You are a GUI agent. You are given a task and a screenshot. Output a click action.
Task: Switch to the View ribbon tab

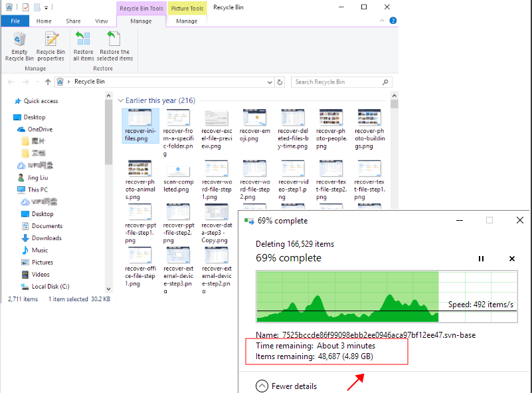pyautogui.click(x=101, y=21)
